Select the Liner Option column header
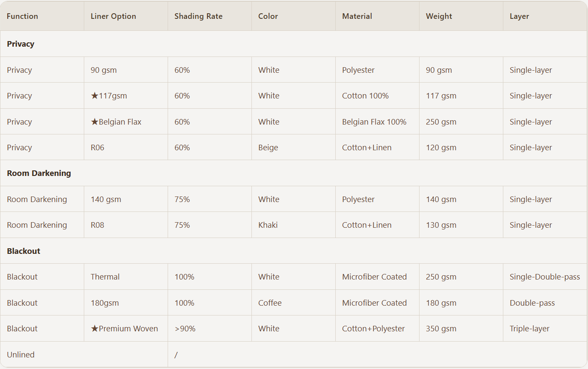 126,16
